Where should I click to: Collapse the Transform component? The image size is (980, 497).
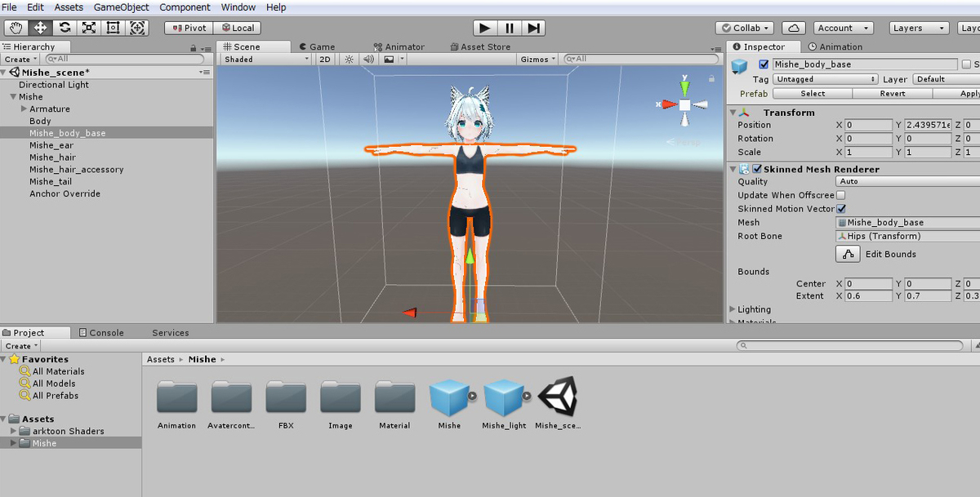point(733,113)
